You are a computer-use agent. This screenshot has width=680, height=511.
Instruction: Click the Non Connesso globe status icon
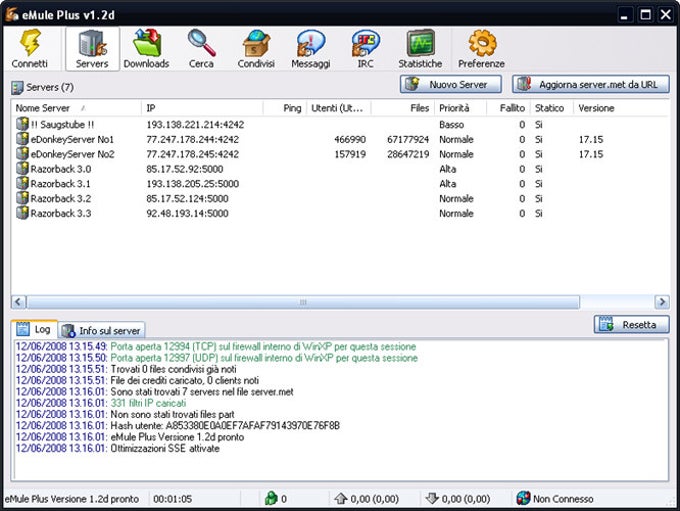click(523, 498)
